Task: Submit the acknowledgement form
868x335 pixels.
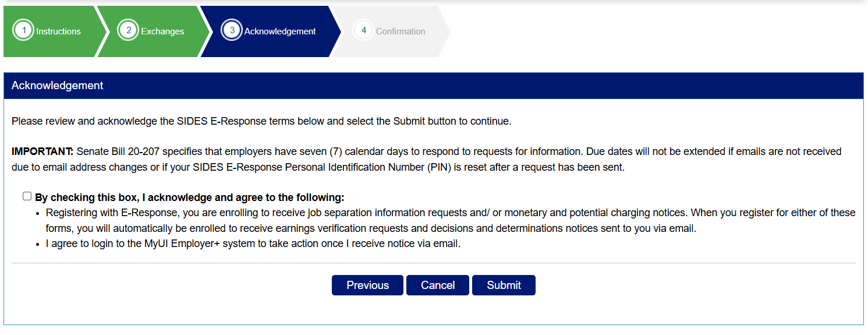Action: click(x=504, y=285)
